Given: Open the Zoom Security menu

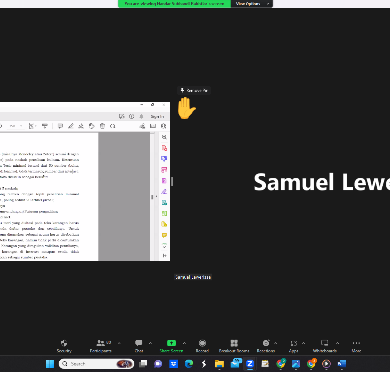Looking at the screenshot, I should pos(64,346).
